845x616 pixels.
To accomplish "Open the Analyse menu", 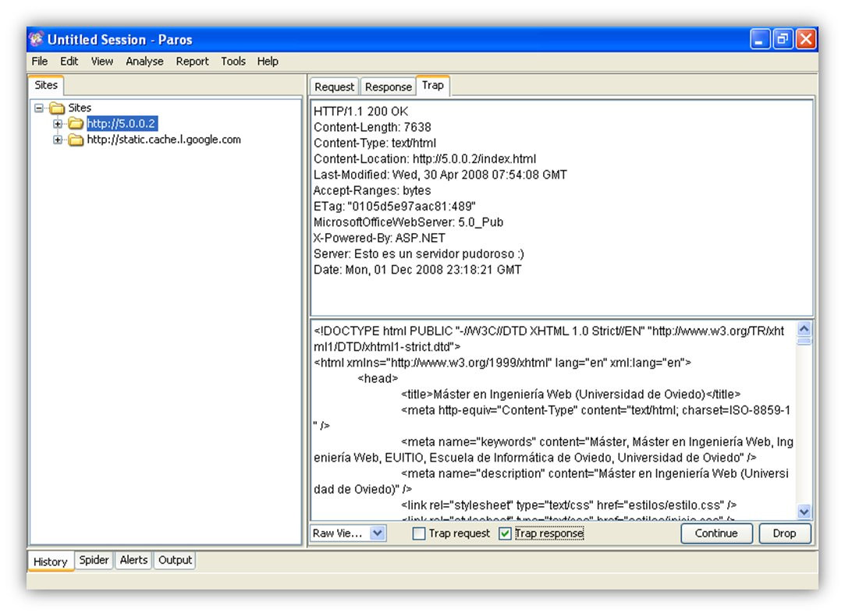I will click(144, 62).
